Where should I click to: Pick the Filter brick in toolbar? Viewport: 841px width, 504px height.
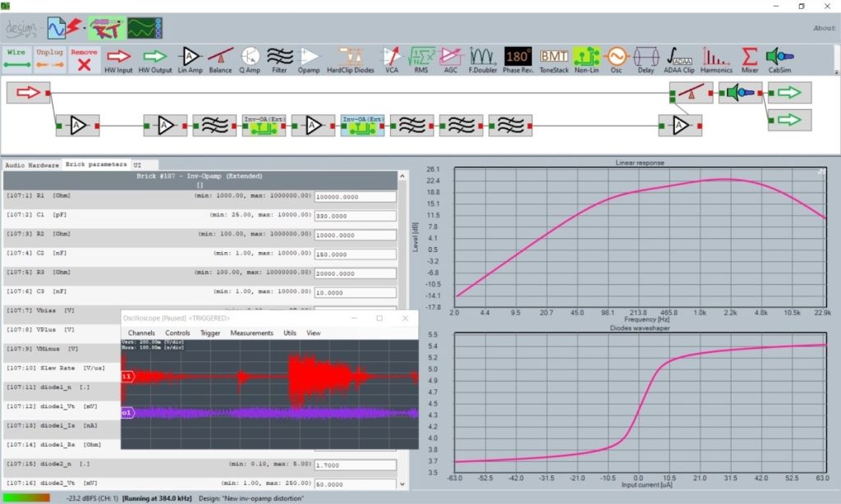pyautogui.click(x=279, y=57)
